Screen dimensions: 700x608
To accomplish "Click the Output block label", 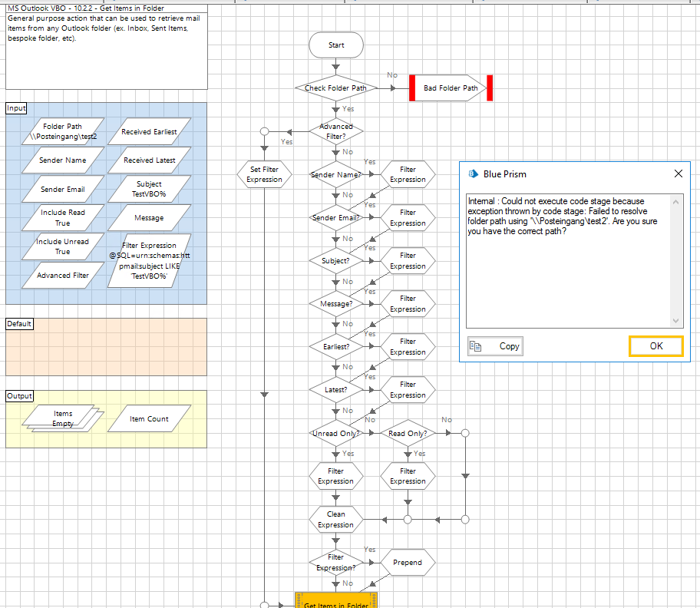I will click(19, 396).
